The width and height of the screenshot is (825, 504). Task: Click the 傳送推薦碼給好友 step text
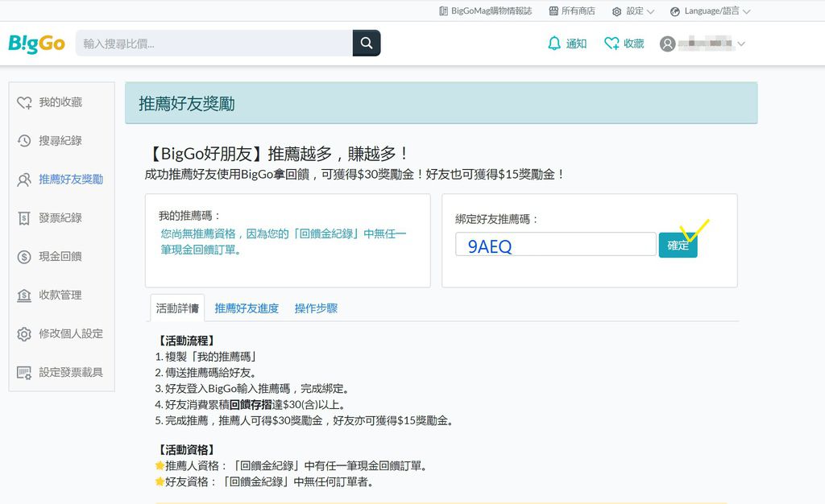[x=205, y=373]
